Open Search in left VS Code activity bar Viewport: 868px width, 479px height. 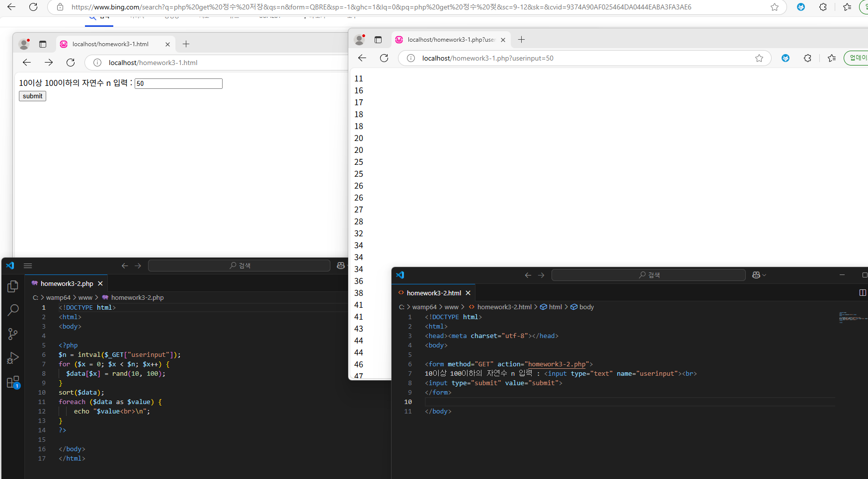pyautogui.click(x=13, y=310)
